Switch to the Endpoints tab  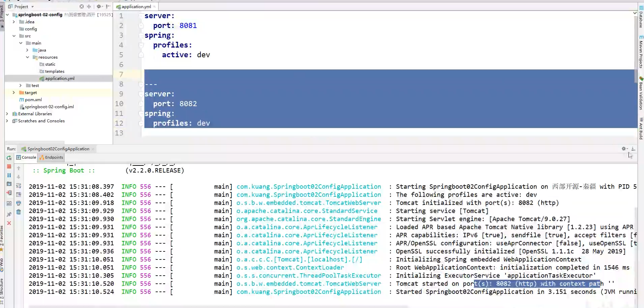(51, 157)
